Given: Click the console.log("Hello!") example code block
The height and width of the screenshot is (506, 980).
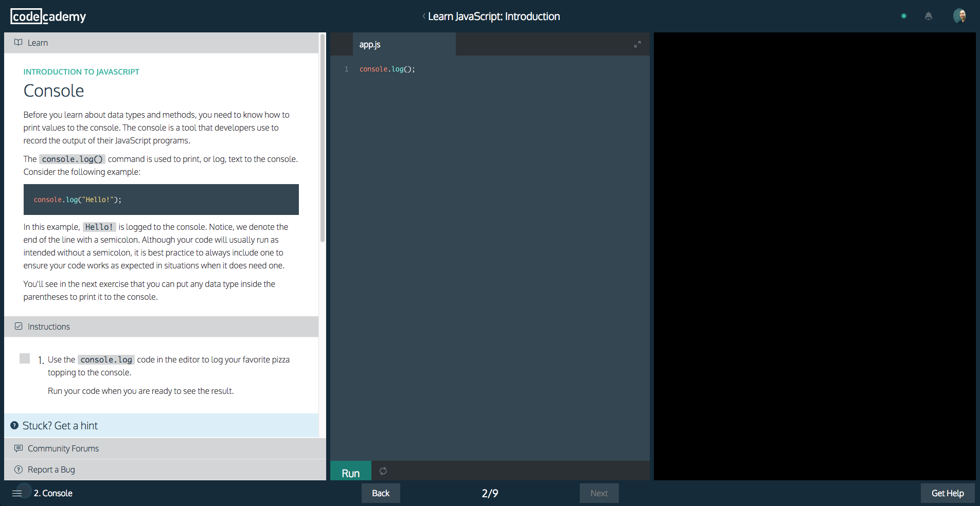Looking at the screenshot, I should pos(161,200).
